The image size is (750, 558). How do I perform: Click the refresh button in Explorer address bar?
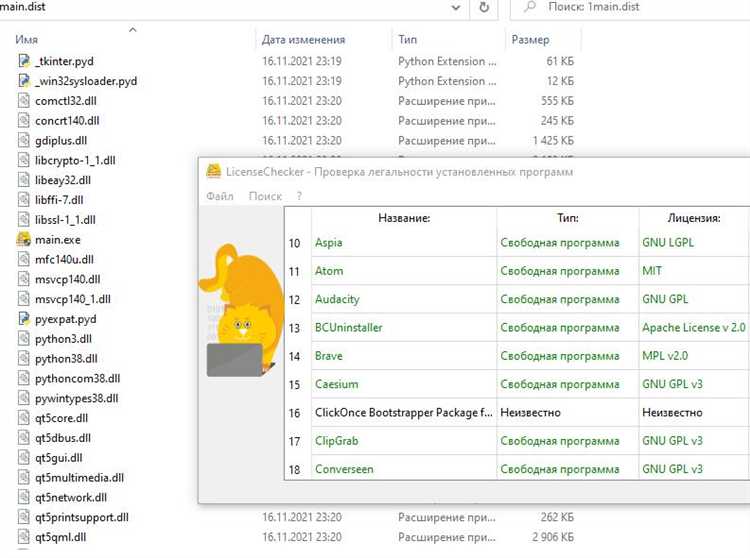click(x=484, y=7)
